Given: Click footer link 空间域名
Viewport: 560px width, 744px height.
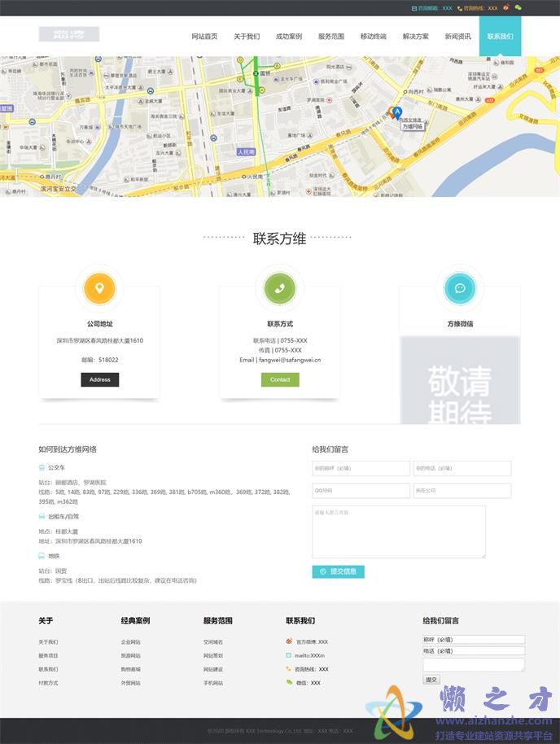Looking at the screenshot, I should (x=213, y=642).
